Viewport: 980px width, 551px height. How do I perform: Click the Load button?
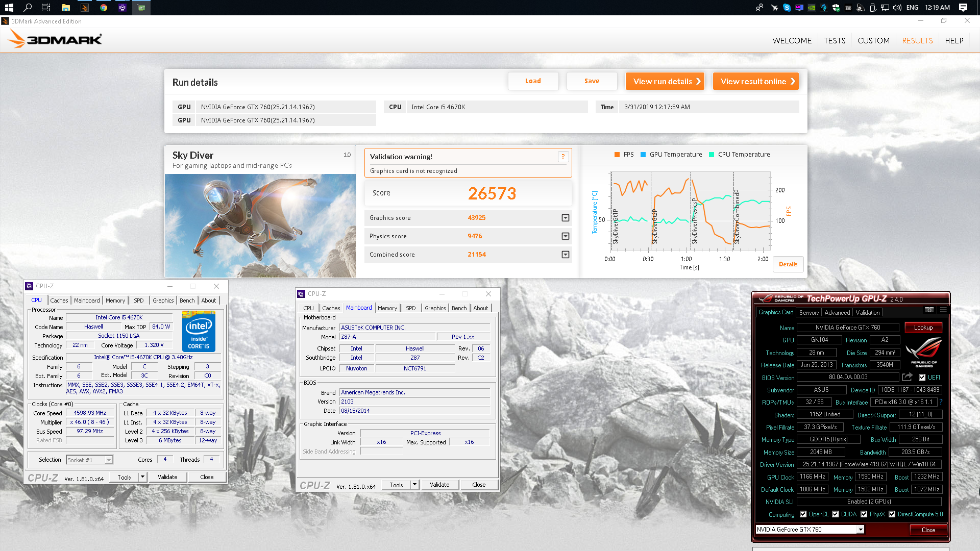(x=533, y=81)
